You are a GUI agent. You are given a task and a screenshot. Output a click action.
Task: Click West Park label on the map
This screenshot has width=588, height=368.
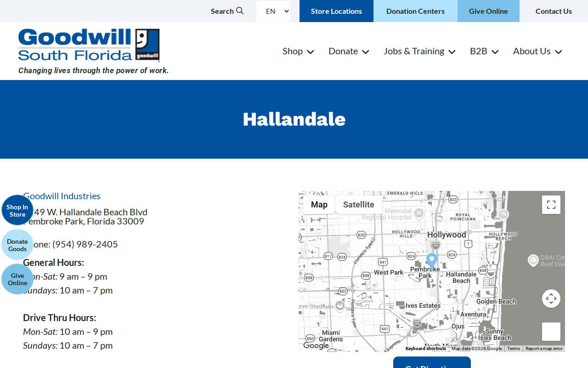389,273
